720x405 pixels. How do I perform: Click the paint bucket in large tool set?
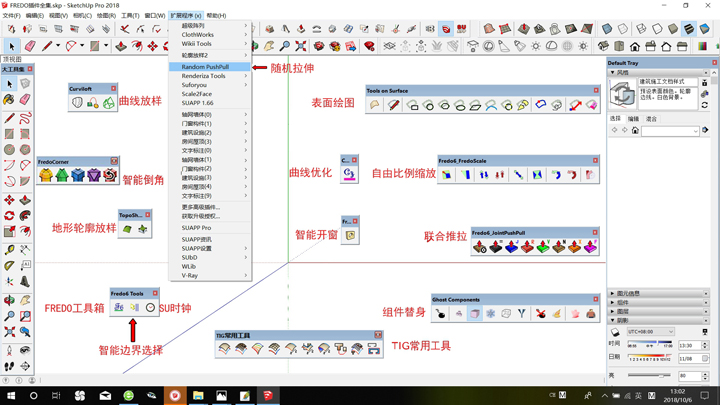(x=9, y=99)
